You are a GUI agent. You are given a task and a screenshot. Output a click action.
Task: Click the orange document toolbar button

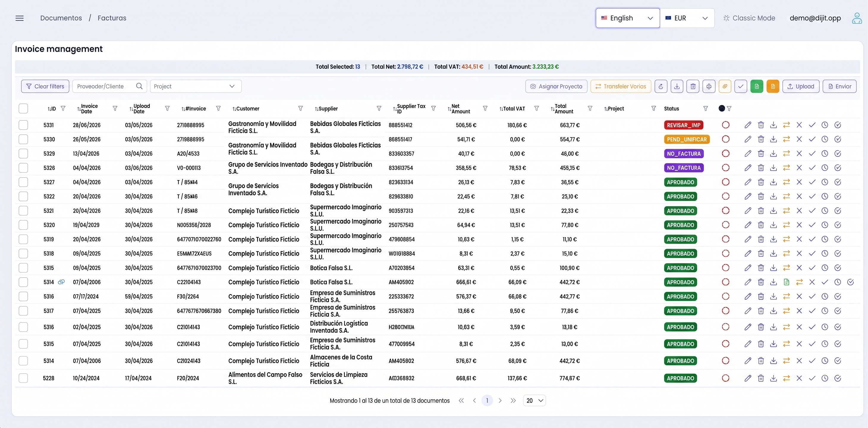773,86
